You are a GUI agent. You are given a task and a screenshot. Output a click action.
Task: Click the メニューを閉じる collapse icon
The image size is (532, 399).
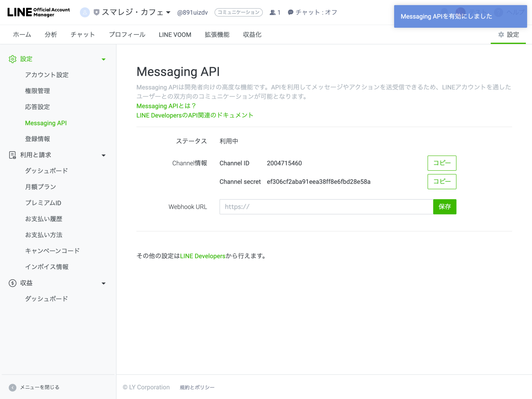[x=12, y=387]
